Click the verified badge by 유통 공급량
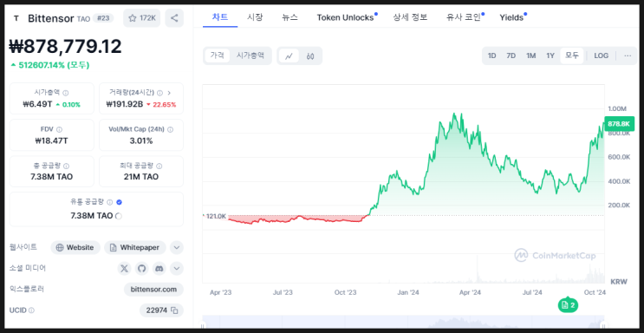The image size is (644, 333). coord(119,202)
